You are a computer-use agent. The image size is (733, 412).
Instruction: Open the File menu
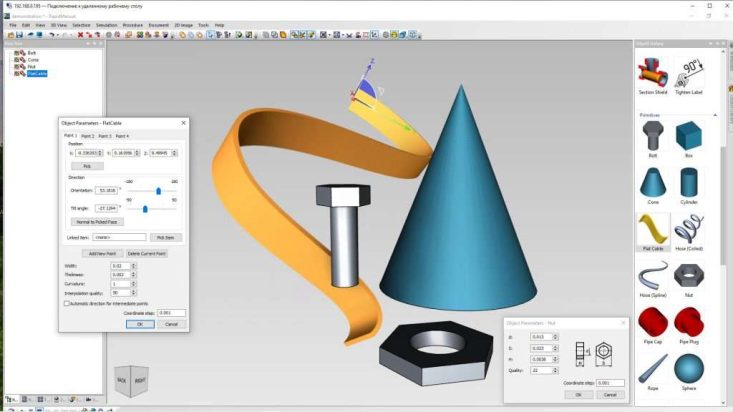[x=13, y=25]
